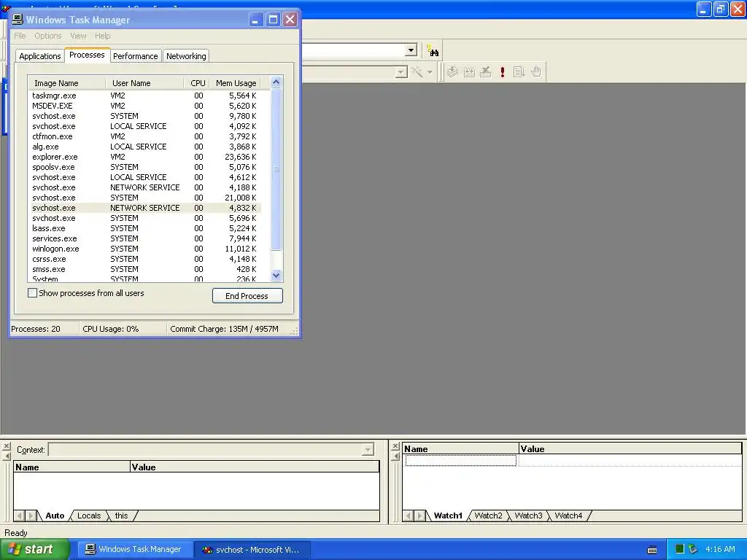Sort processes by CPU column header
Screen dimensions: 747x560
tap(197, 83)
